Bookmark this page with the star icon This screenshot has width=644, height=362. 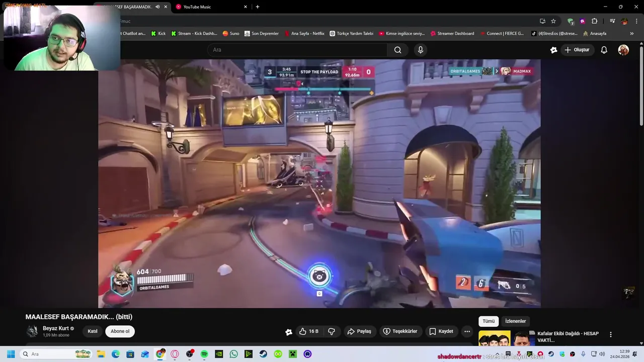click(553, 21)
